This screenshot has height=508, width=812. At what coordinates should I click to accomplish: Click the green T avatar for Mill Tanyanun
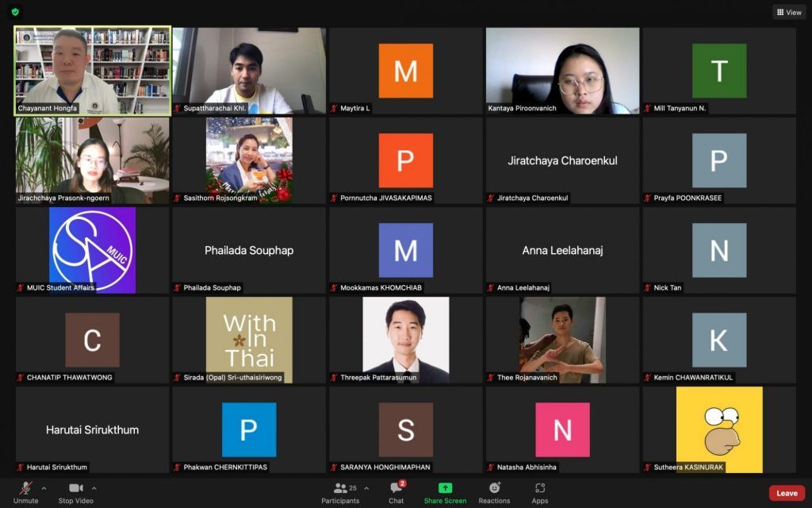(x=719, y=71)
